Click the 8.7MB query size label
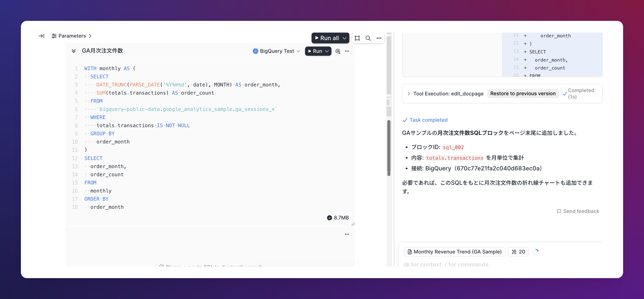The image size is (644, 299). pyautogui.click(x=341, y=218)
